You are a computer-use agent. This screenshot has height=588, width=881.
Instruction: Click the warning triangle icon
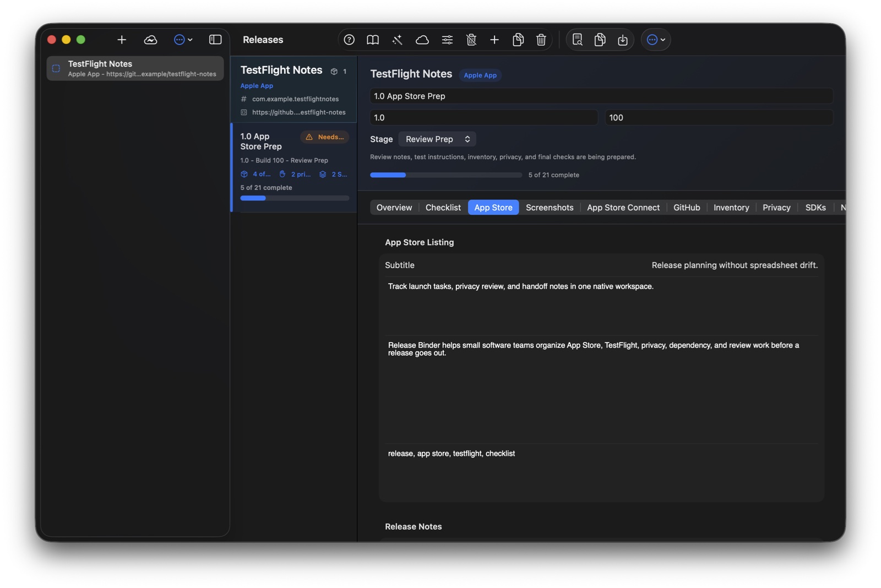point(309,137)
